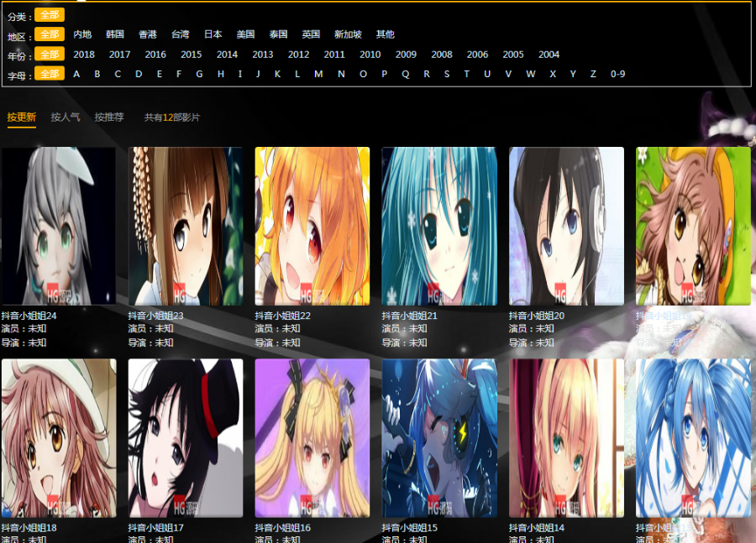Image resolution: width=756 pixels, height=543 pixels.
Task: Open the green-background poster in the top row
Action: [x=693, y=226]
